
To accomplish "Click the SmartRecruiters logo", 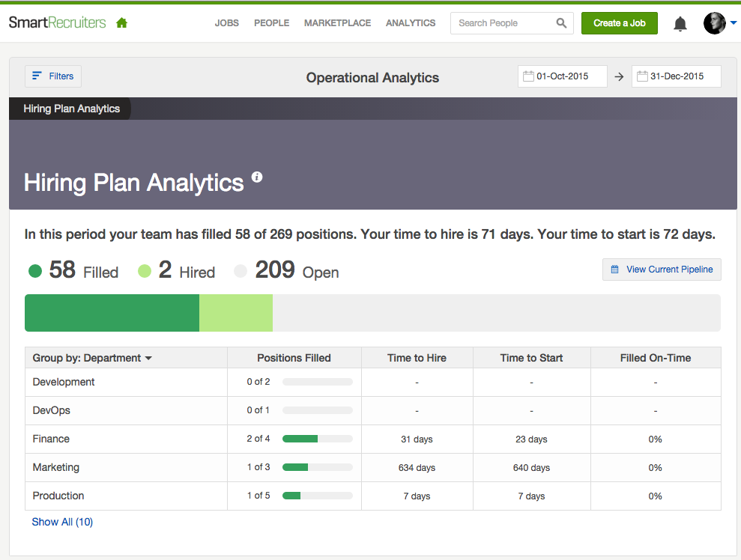I will pyautogui.click(x=58, y=23).
